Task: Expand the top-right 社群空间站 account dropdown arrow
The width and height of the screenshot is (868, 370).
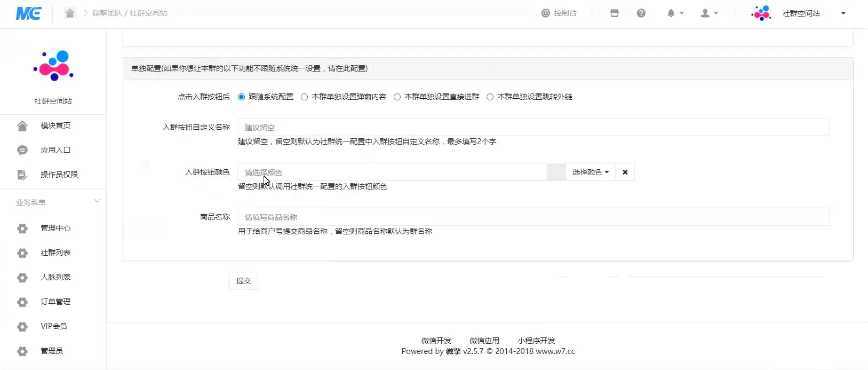Action: [843, 13]
